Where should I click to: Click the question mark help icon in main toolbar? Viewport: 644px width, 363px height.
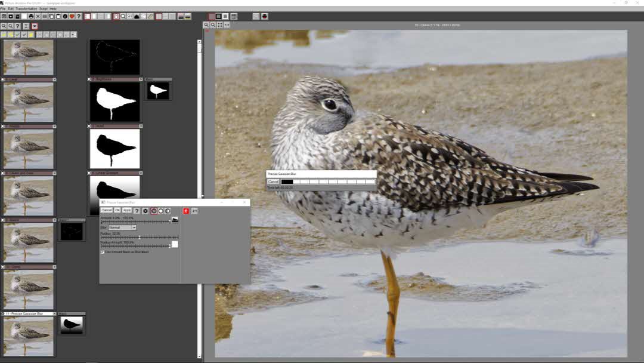tap(79, 16)
